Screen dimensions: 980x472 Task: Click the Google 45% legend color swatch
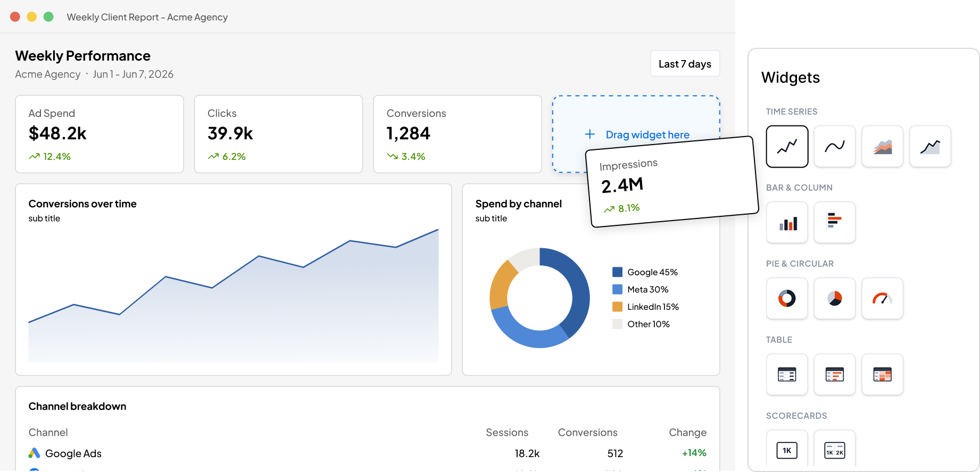(x=617, y=272)
